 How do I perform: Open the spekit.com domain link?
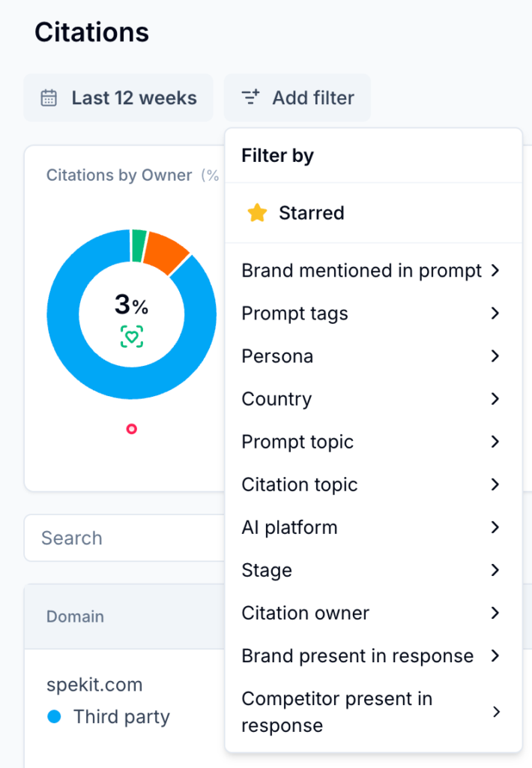[x=94, y=685]
